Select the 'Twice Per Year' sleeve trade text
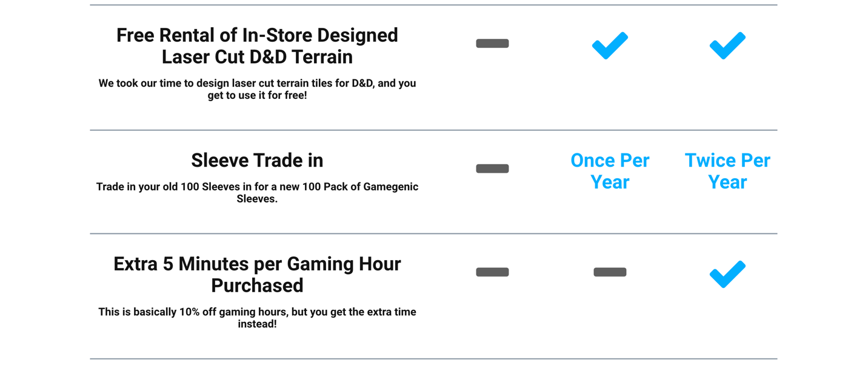Image resolution: width=868 pixels, height=368 pixels. point(727,171)
